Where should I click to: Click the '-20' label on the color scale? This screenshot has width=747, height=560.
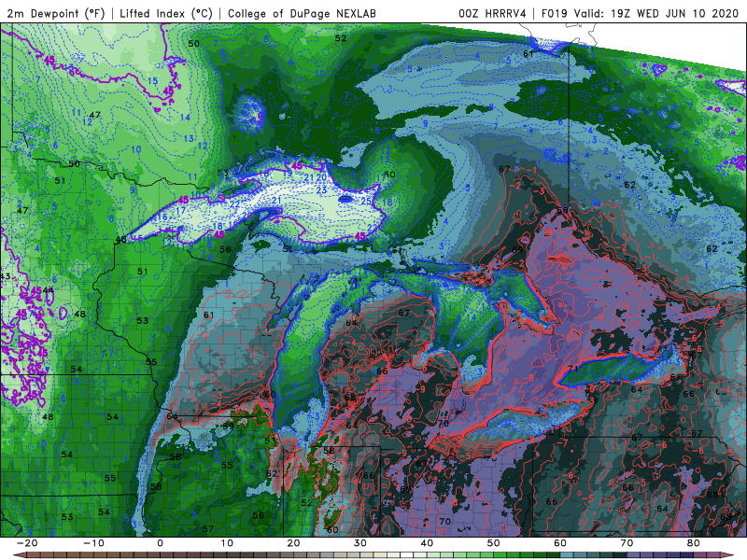click(27, 543)
